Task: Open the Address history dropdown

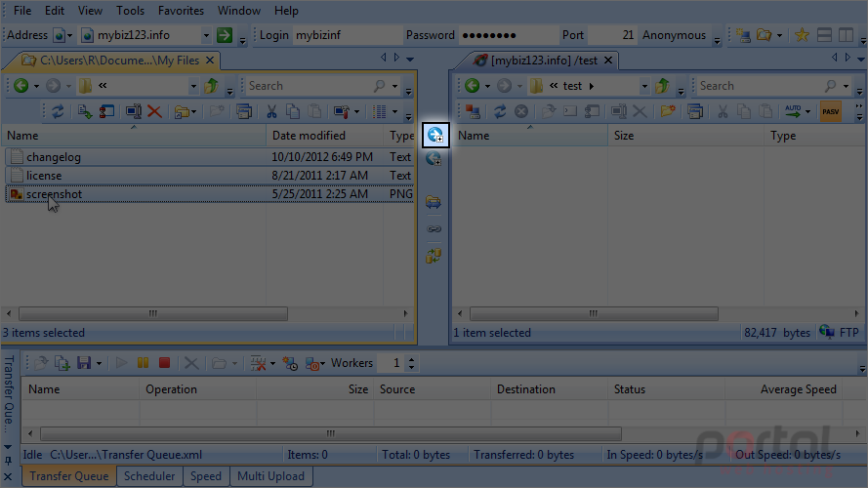Action: [x=206, y=35]
